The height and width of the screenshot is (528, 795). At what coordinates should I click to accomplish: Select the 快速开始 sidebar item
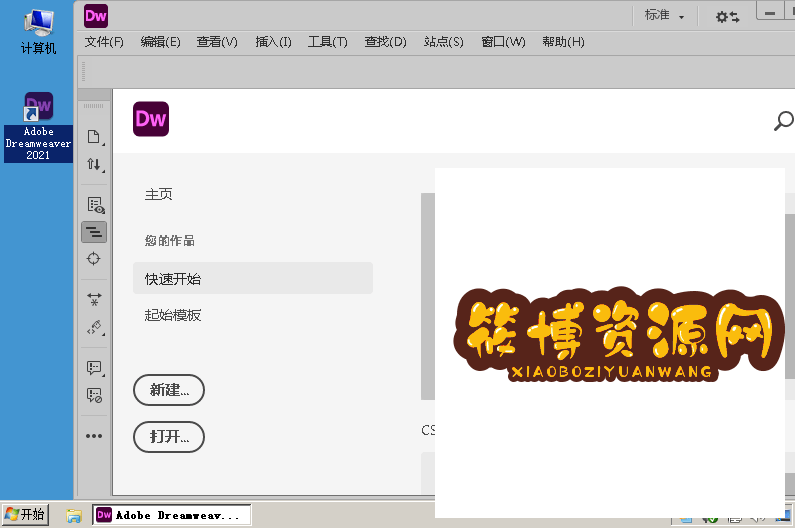click(252, 278)
